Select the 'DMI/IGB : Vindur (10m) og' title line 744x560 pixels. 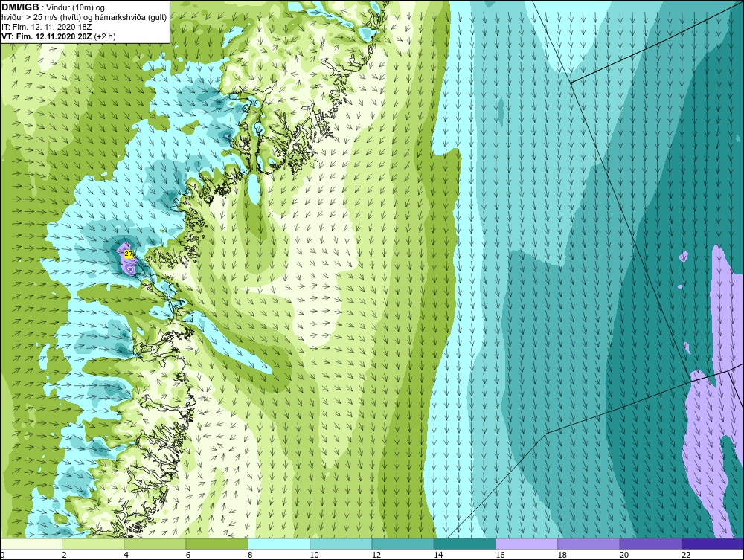54,7
